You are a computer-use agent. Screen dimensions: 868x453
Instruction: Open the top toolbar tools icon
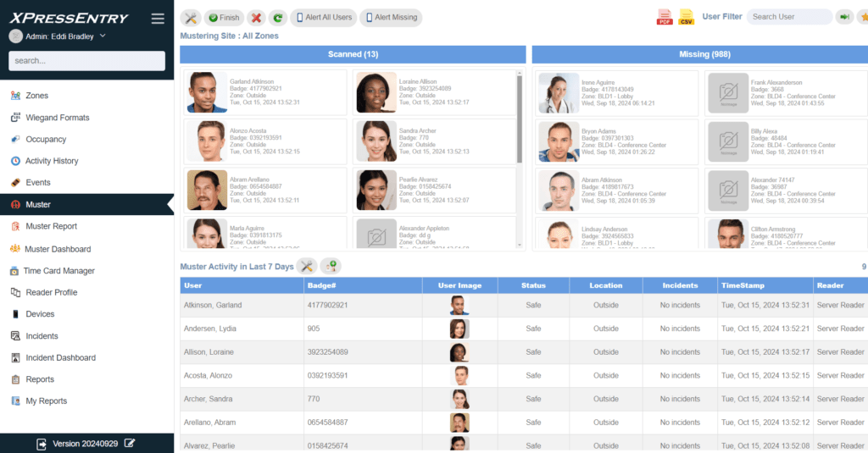coord(191,18)
